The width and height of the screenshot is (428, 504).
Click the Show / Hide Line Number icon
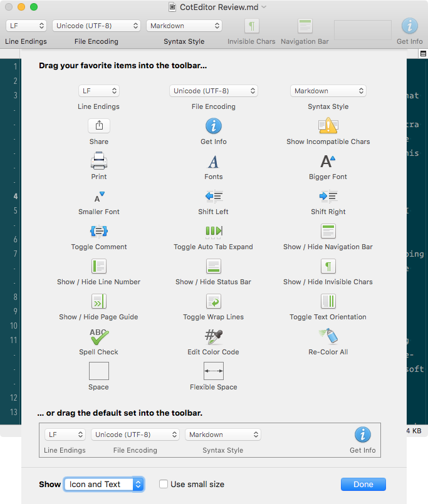click(99, 266)
